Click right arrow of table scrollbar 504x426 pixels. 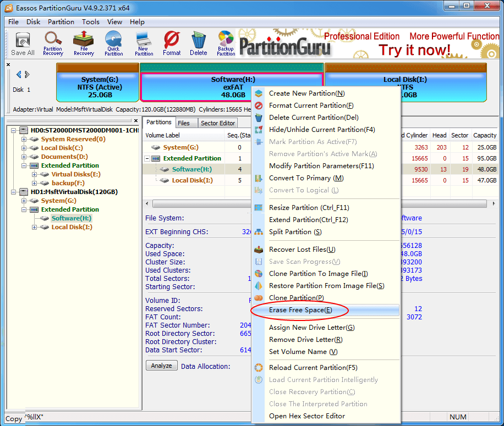(x=494, y=204)
